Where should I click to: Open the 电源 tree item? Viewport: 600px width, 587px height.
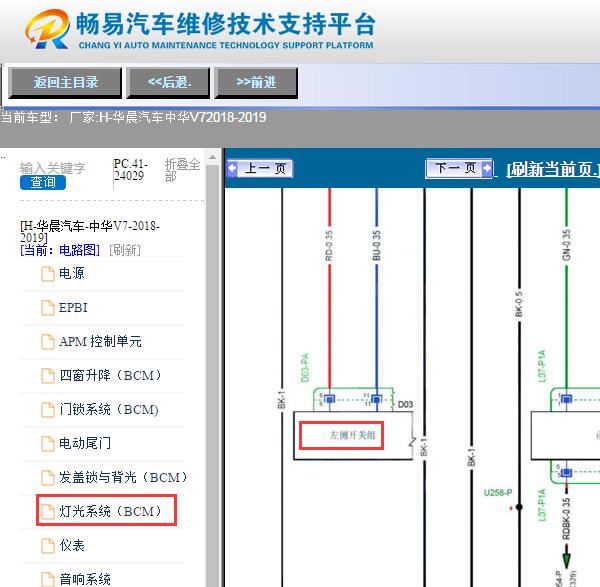(72, 273)
